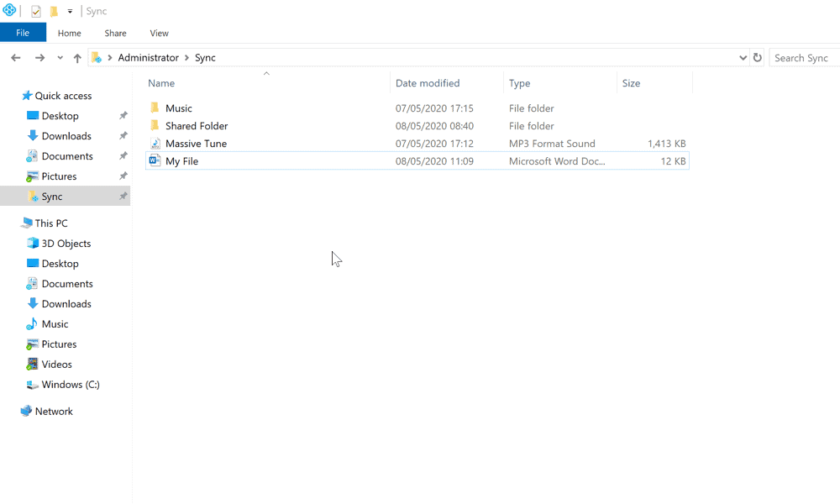Click the My File document name
This screenshot has width=840, height=504.
[181, 161]
